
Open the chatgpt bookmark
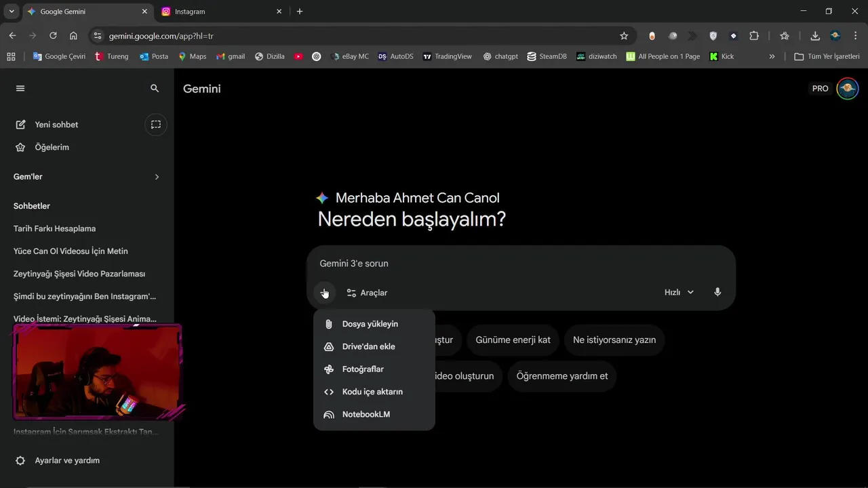coord(500,56)
